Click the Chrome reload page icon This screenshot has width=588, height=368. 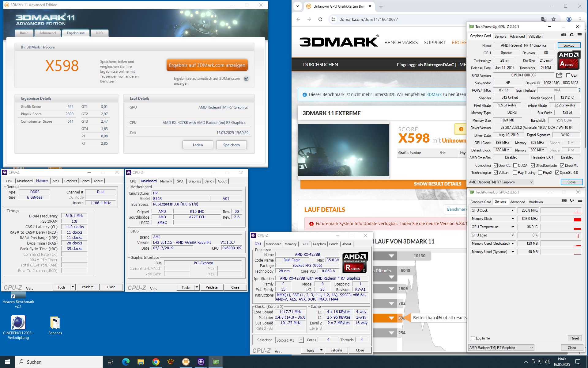pyautogui.click(x=320, y=19)
